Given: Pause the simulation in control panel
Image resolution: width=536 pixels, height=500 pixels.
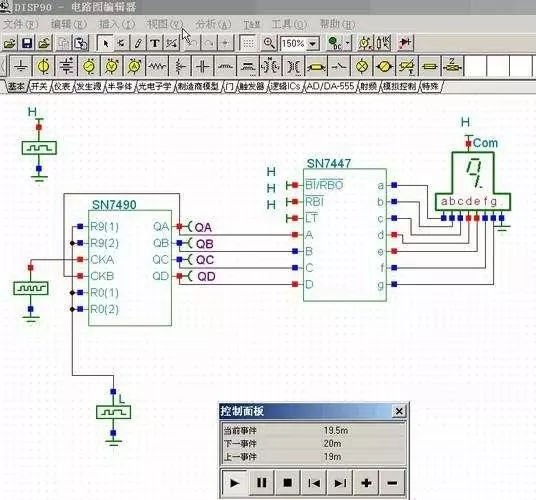Looking at the screenshot, I should [x=262, y=483].
